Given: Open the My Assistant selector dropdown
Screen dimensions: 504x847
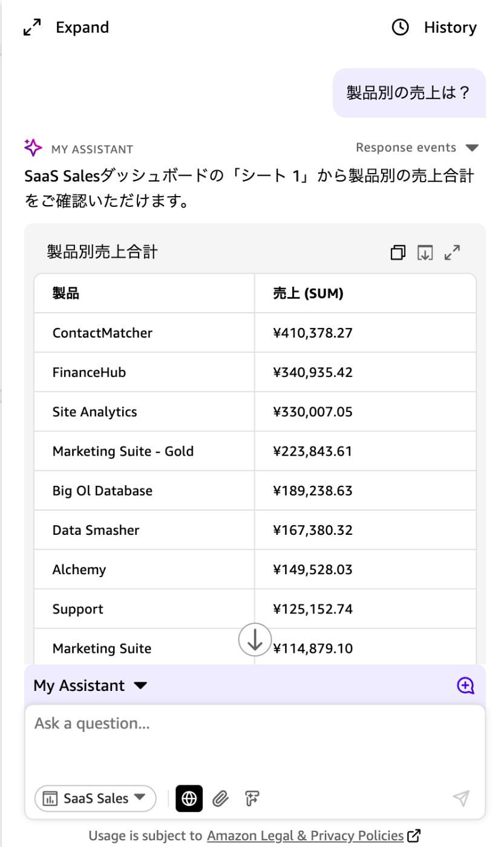Looking at the screenshot, I should pos(90,685).
